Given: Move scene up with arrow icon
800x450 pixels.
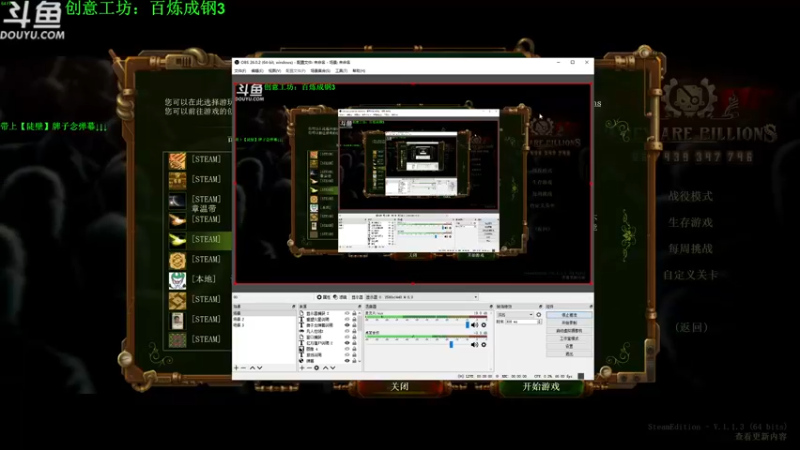Looking at the screenshot, I should (252, 368).
